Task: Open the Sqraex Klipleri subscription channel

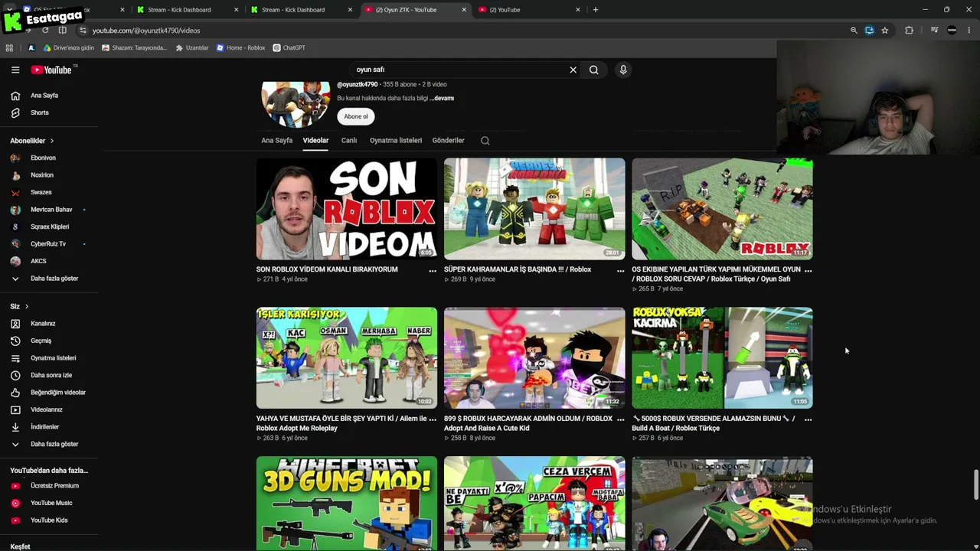Action: tap(51, 227)
